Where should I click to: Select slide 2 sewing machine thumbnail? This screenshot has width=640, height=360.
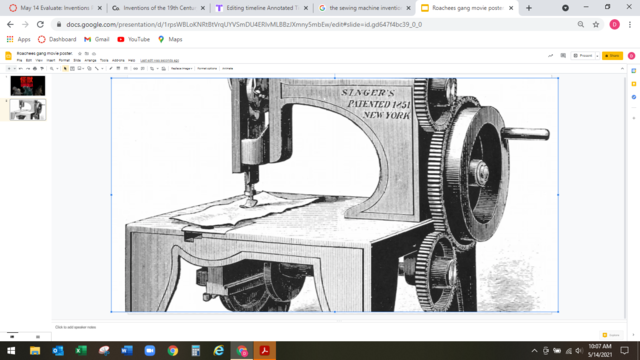pyautogui.click(x=28, y=109)
